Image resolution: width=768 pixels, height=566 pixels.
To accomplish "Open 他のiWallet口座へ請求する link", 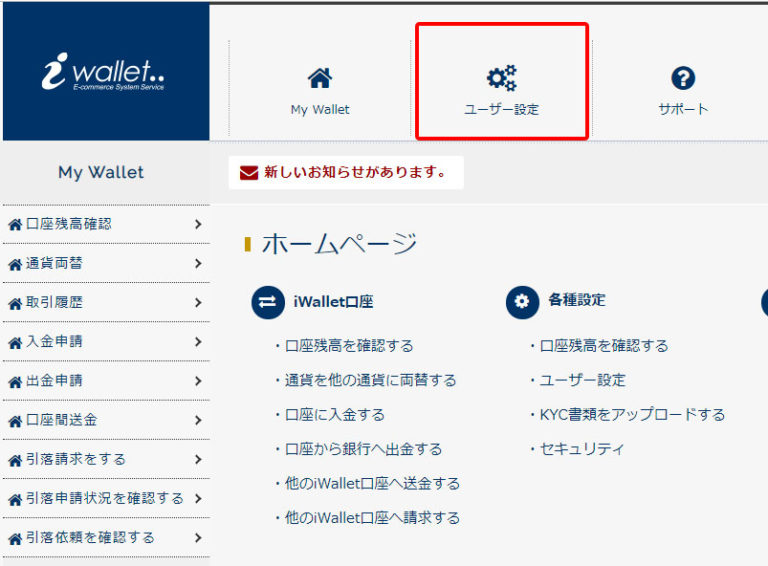I will click(373, 518).
